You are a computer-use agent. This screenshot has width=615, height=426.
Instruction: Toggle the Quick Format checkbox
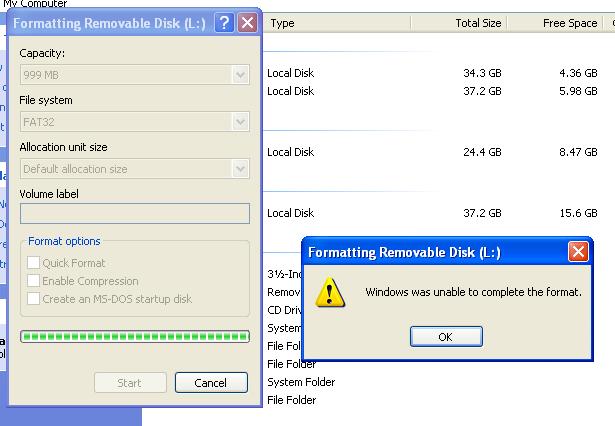pyautogui.click(x=33, y=262)
